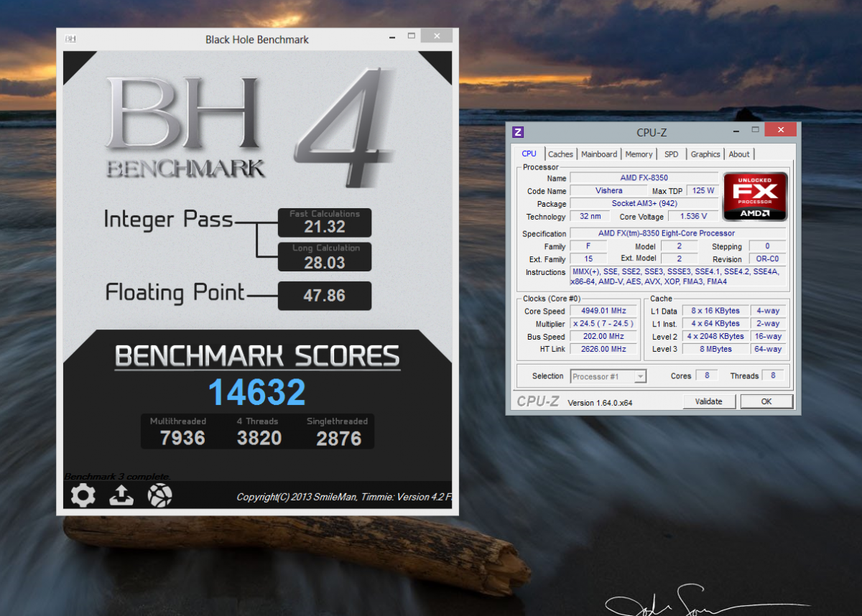Image resolution: width=862 pixels, height=616 pixels.
Task: Click the Long Calculation score 28.03
Action: pos(325,261)
